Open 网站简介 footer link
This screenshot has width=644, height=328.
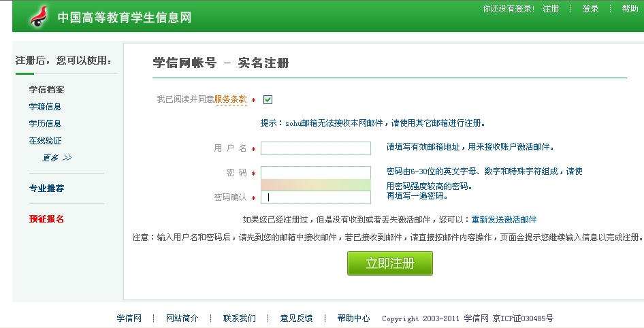click(x=182, y=318)
